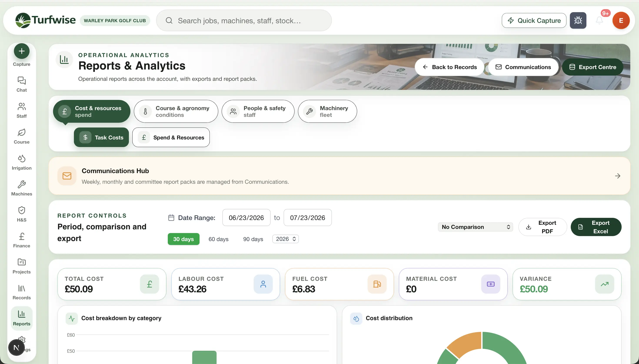Open Chat from the sidebar
This screenshot has height=364, width=639.
coord(22,84)
